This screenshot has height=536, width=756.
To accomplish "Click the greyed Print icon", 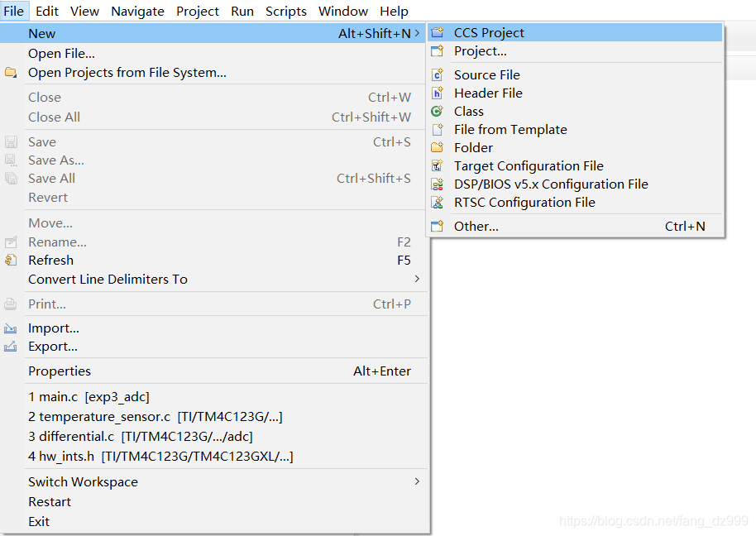I will 11,304.
